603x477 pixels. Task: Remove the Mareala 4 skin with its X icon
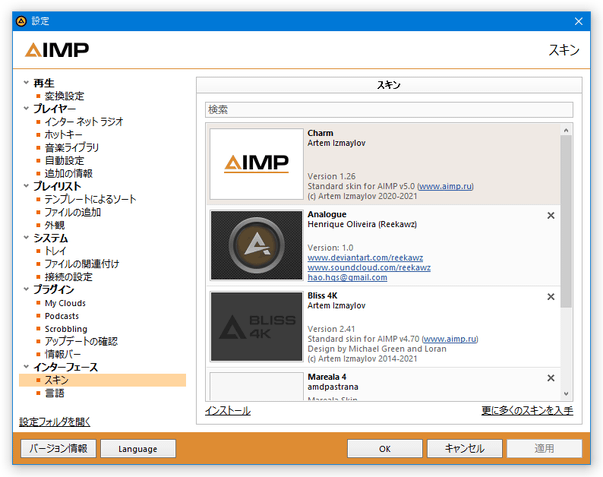551,378
